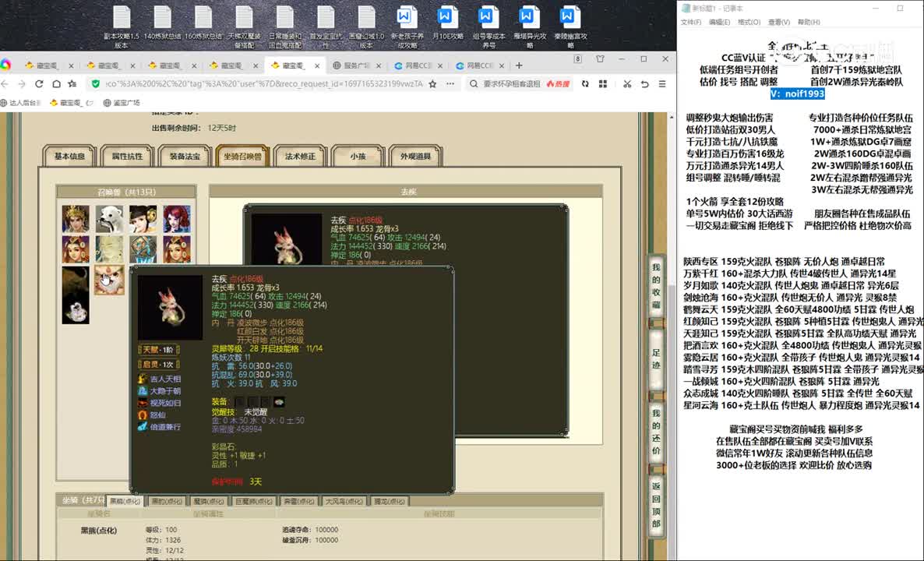924x561 pixels.
Task: Click the pet equipment item icon
Action: tap(279, 402)
